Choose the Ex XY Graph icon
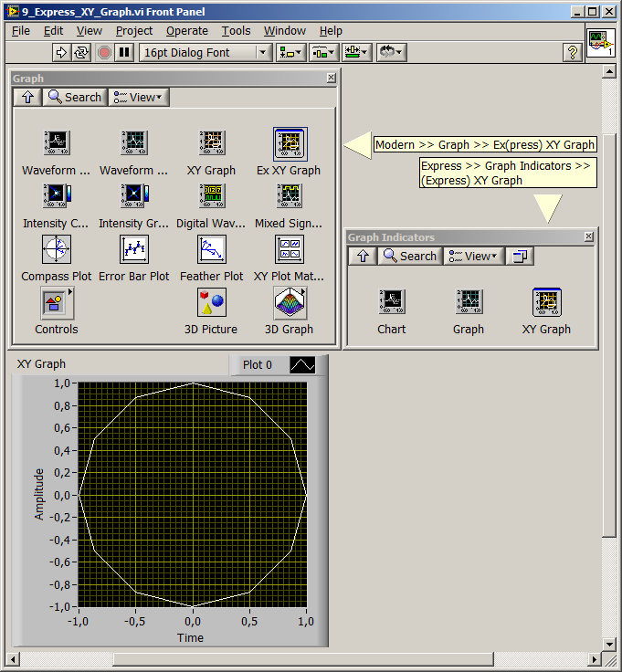This screenshot has height=672, width=622. (290, 143)
